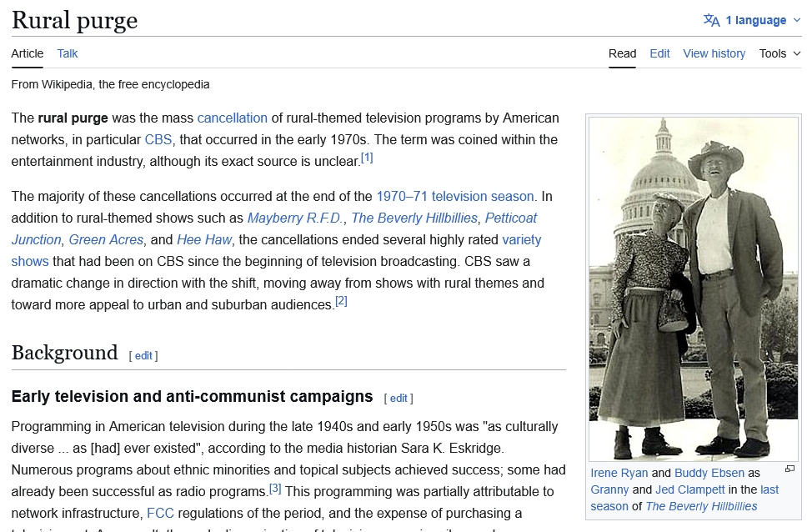Click the language translation icon
The height and width of the screenshot is (532, 812).
[x=711, y=20]
